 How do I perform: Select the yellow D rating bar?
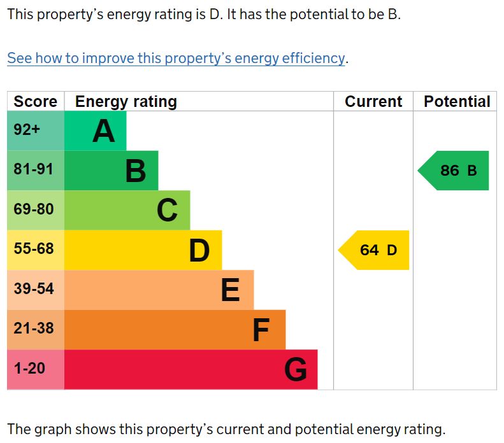coord(143,250)
